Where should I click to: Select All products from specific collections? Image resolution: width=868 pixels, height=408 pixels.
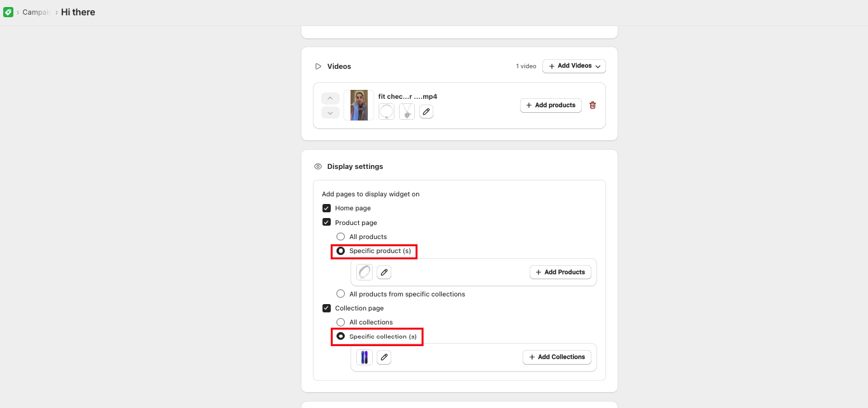pyautogui.click(x=340, y=294)
